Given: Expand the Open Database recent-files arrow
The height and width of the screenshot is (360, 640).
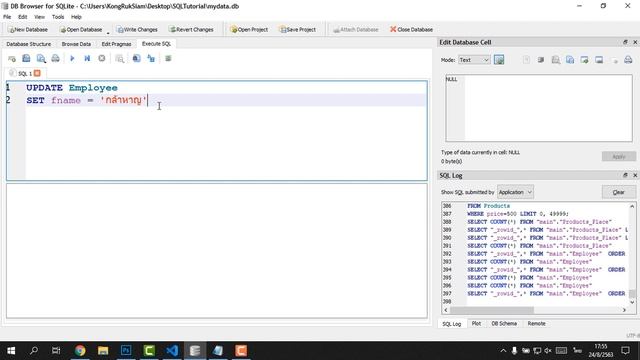Looking at the screenshot, I should [108, 32].
